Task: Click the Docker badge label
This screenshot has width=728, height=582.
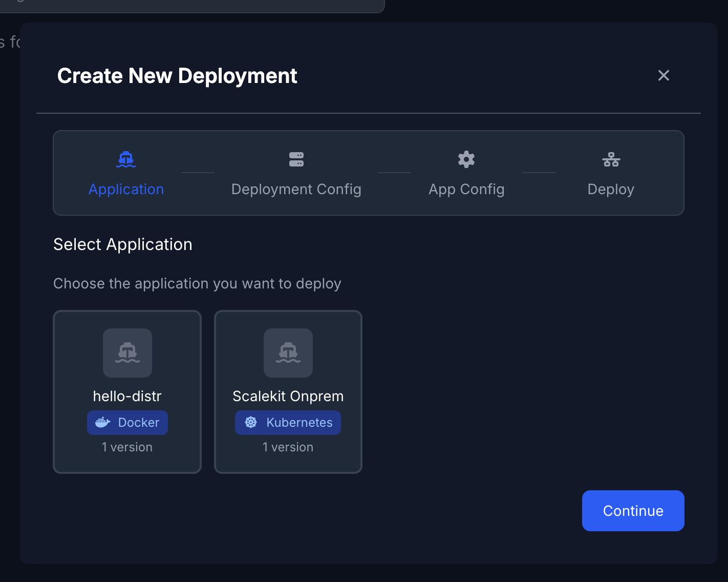Action: 139,422
